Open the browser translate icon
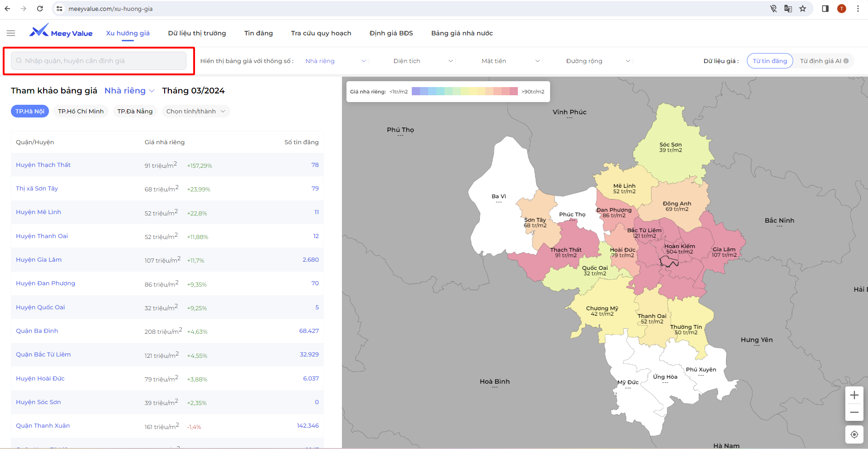 (788, 9)
